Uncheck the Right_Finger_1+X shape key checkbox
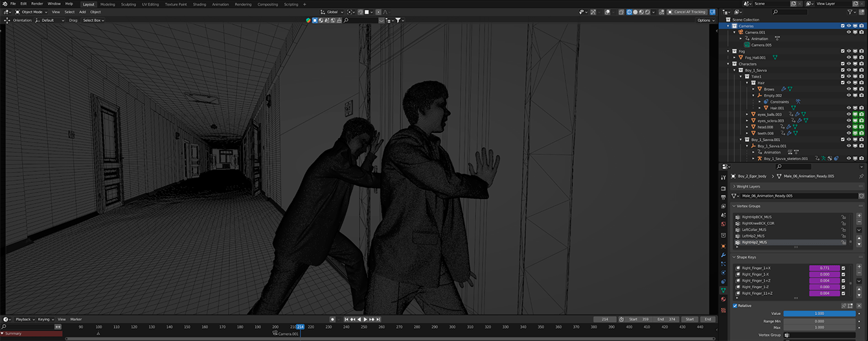 tap(843, 268)
